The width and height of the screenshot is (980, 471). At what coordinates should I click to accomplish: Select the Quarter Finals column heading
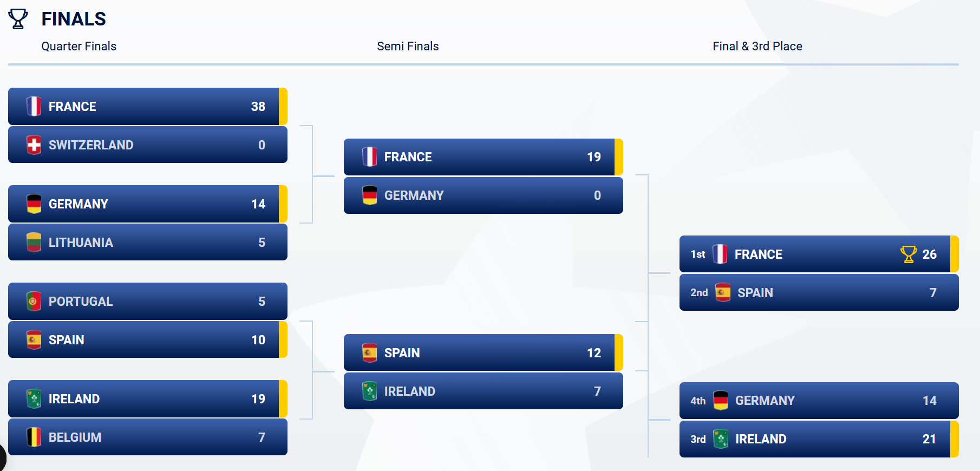point(79,47)
